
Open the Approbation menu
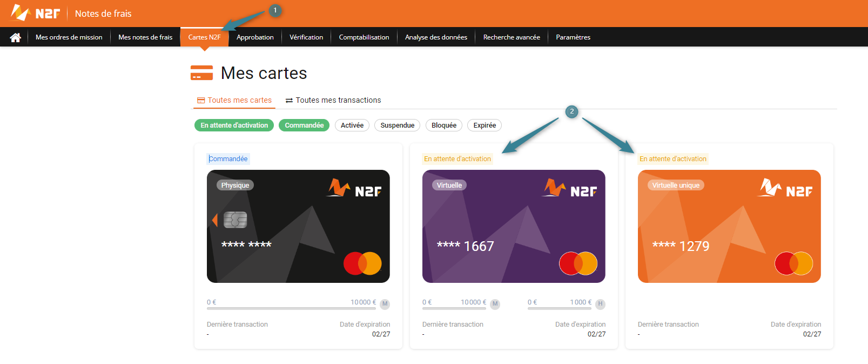click(x=255, y=37)
